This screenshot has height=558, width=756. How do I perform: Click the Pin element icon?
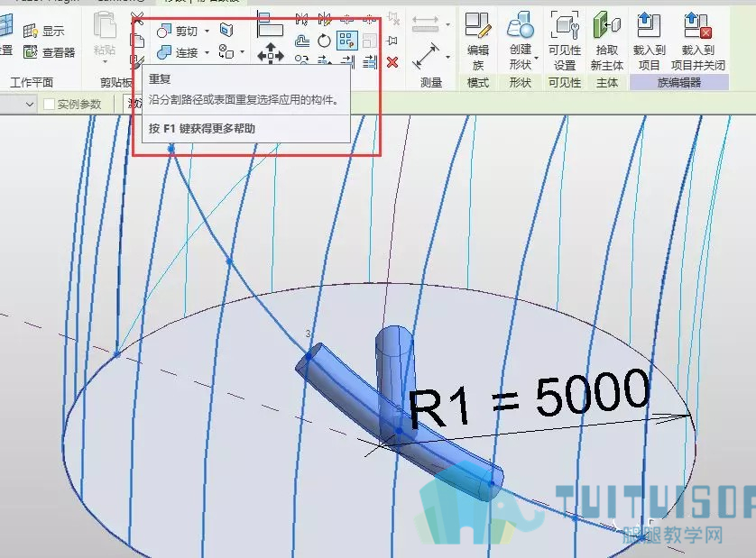pos(392,41)
